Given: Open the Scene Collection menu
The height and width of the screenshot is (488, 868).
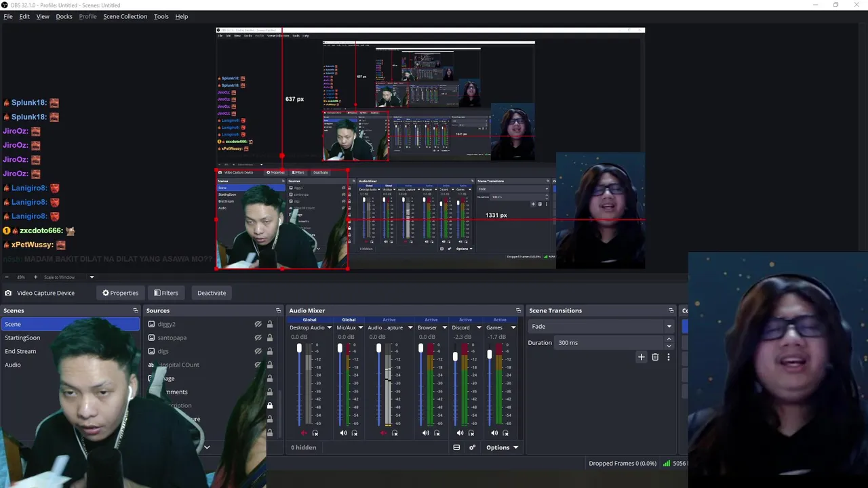Looking at the screenshot, I should click(125, 16).
